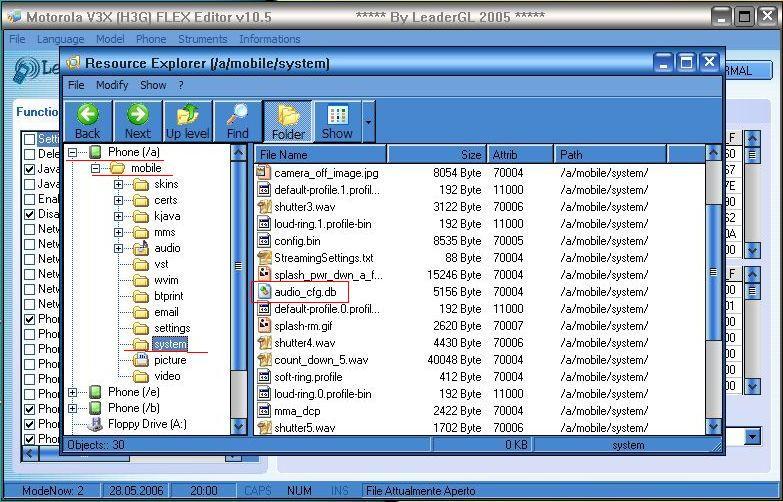Image resolution: width=783 pixels, height=502 pixels.
Task: Click the skins folder icon
Action: (141, 184)
